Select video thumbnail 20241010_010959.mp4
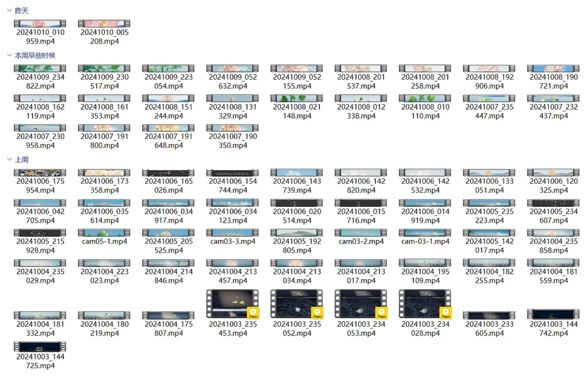 pyautogui.click(x=40, y=23)
